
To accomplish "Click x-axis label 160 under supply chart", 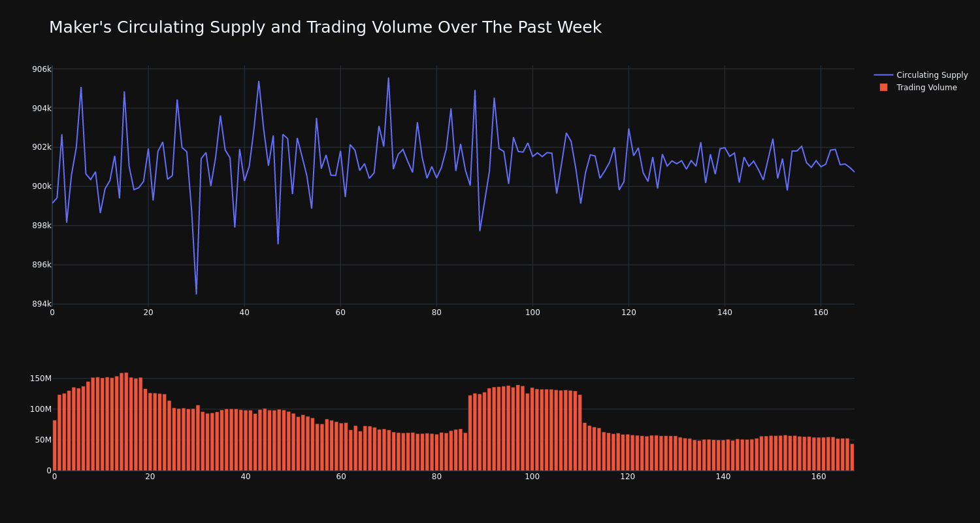I will coord(821,312).
